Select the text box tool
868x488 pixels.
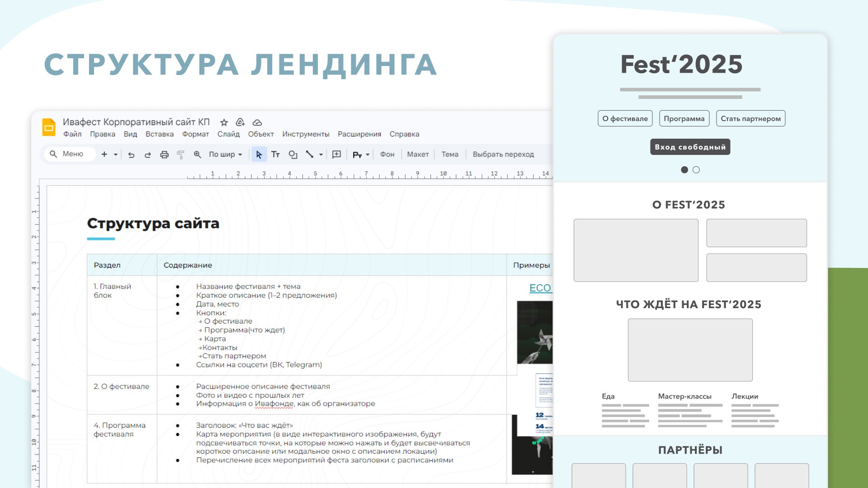click(x=275, y=155)
